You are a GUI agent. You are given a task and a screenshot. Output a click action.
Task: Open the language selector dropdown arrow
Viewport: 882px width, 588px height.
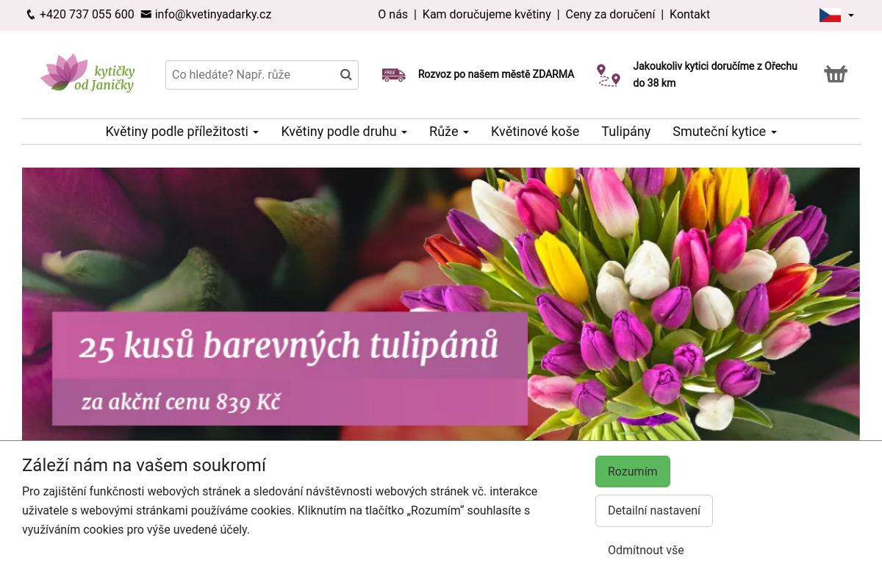pos(851,15)
